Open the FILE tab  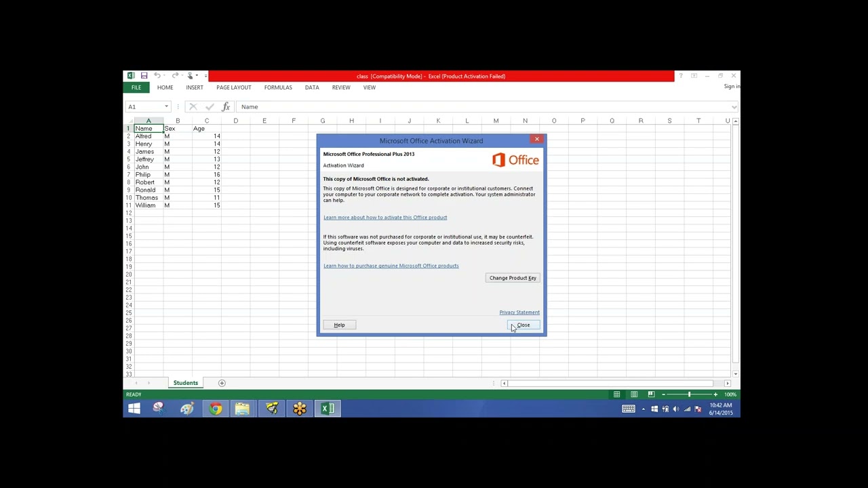click(x=136, y=87)
